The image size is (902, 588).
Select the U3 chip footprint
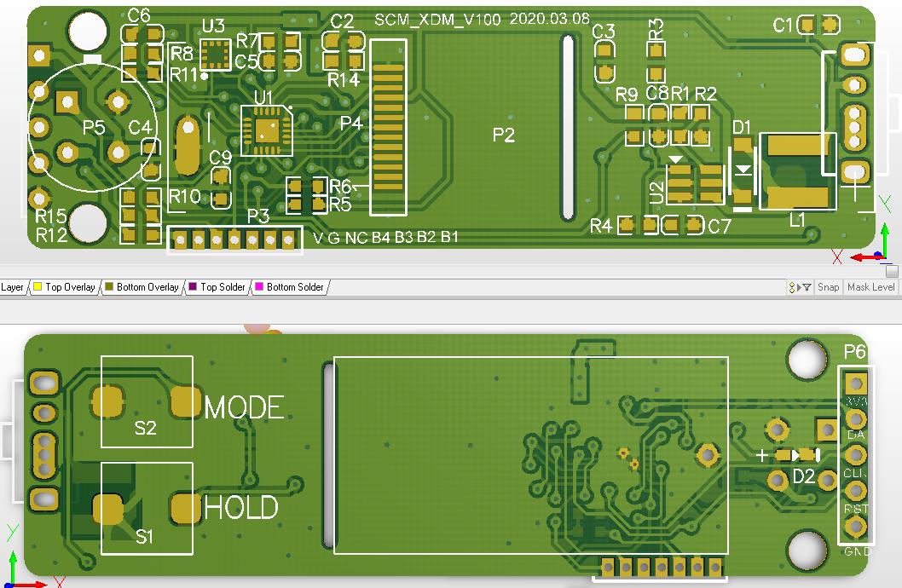click(x=215, y=55)
